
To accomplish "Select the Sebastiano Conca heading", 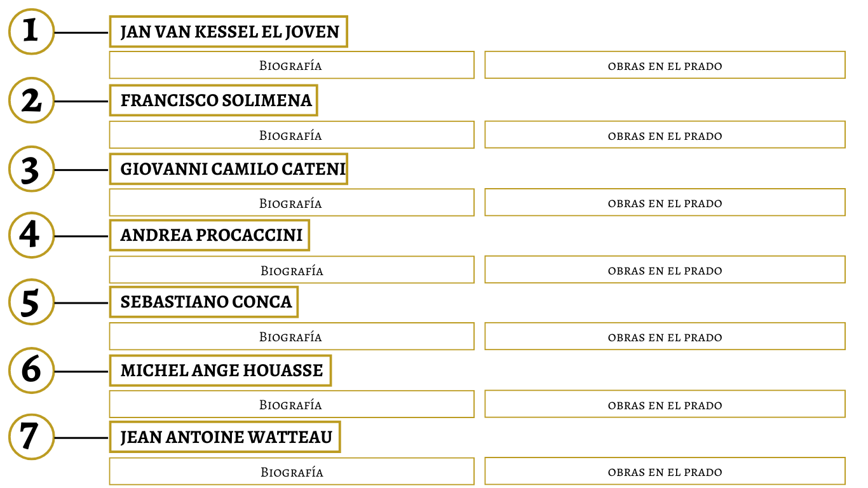I will [203, 302].
